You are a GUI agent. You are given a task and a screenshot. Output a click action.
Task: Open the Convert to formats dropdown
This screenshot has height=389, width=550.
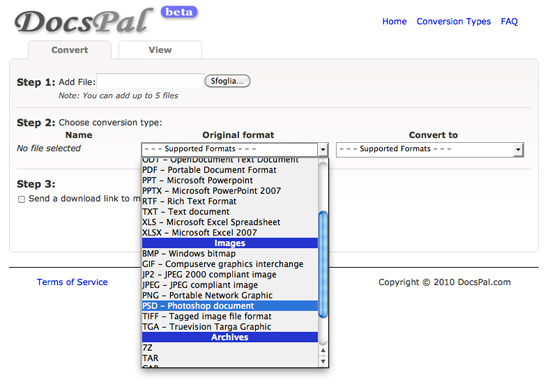pyautogui.click(x=430, y=150)
